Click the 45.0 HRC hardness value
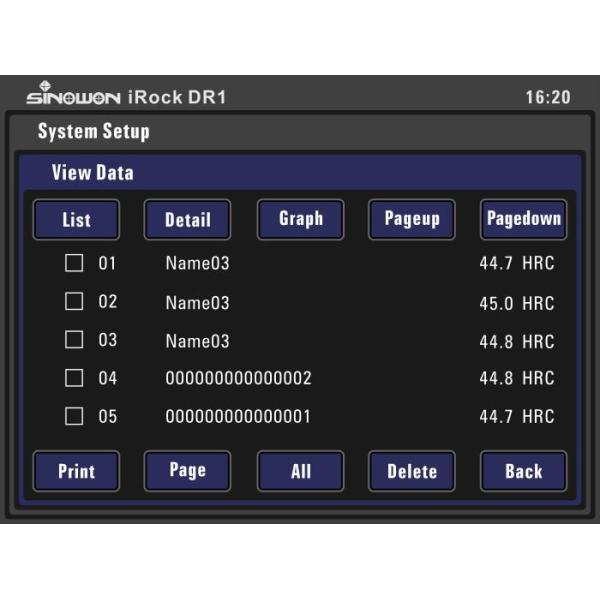600x600 pixels. point(516,303)
